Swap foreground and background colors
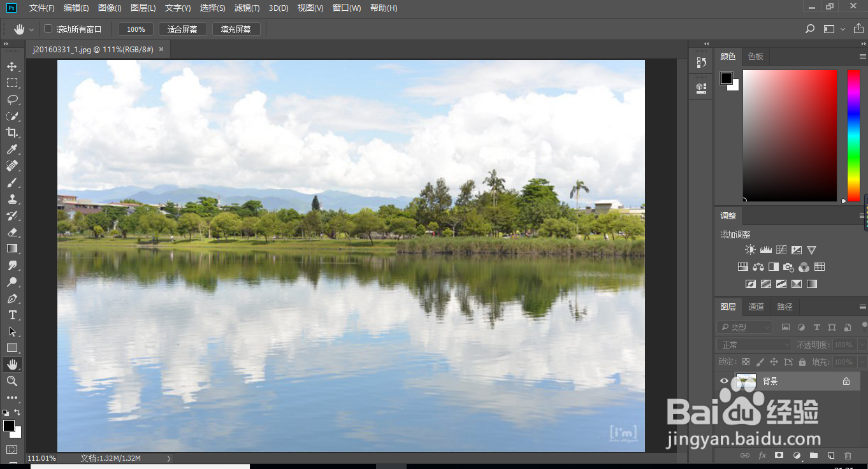Image resolution: width=868 pixels, height=469 pixels. [x=17, y=412]
